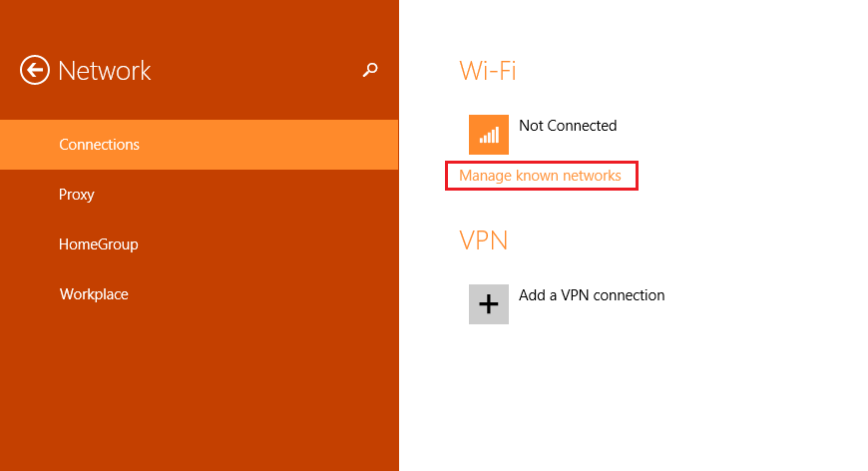Viewport: 868px width, 471px height.
Task: Select the Connections category
Action: point(200,145)
